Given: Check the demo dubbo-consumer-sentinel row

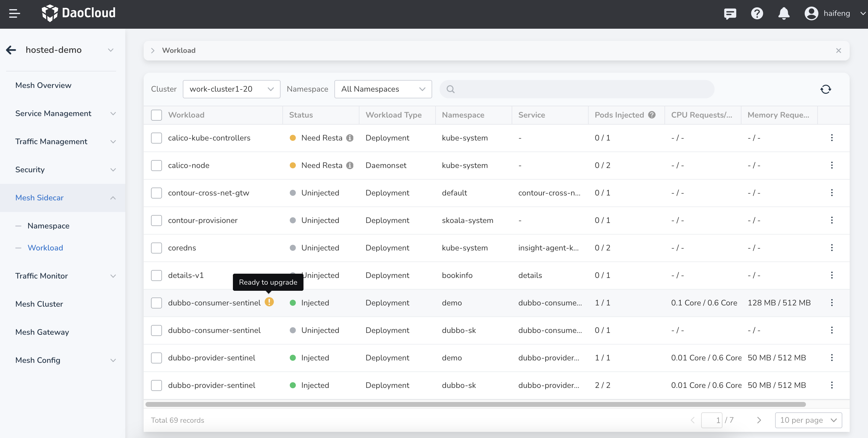Looking at the screenshot, I should pyautogui.click(x=156, y=303).
